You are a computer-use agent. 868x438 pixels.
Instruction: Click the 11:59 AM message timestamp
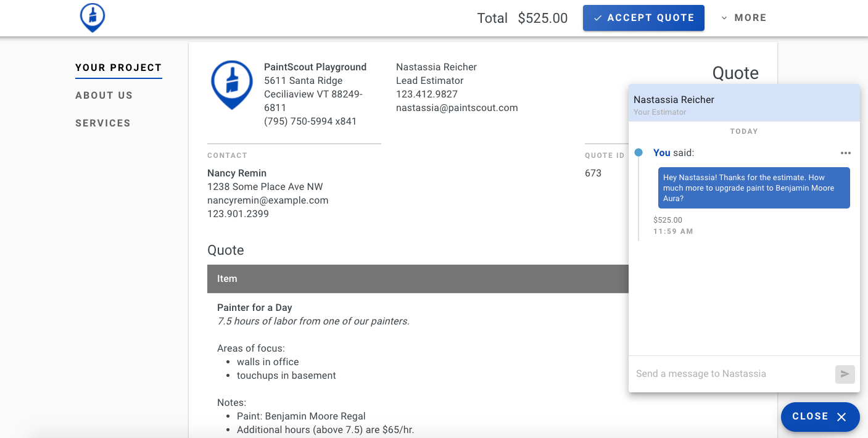(673, 232)
